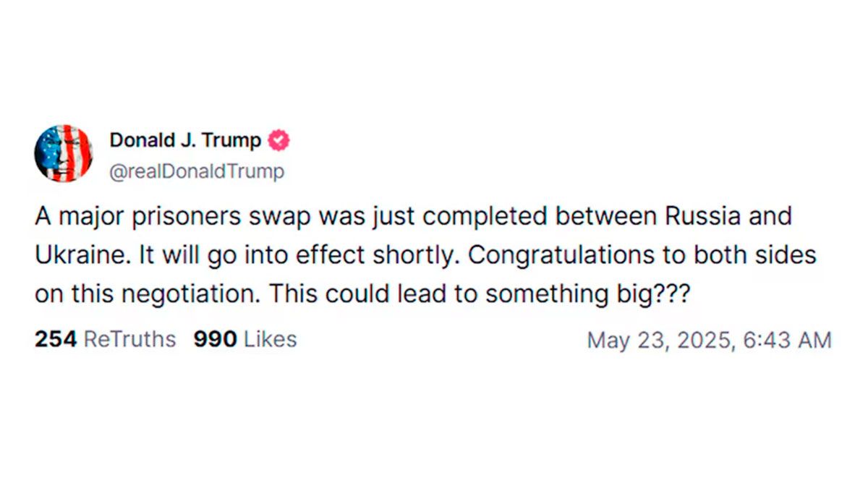This screenshot has height=488, width=868.
Task: Select the Likes label
Action: 270,339
